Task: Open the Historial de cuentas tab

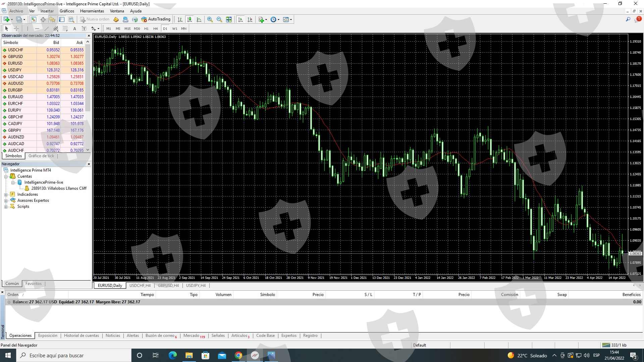Action: click(x=82, y=336)
